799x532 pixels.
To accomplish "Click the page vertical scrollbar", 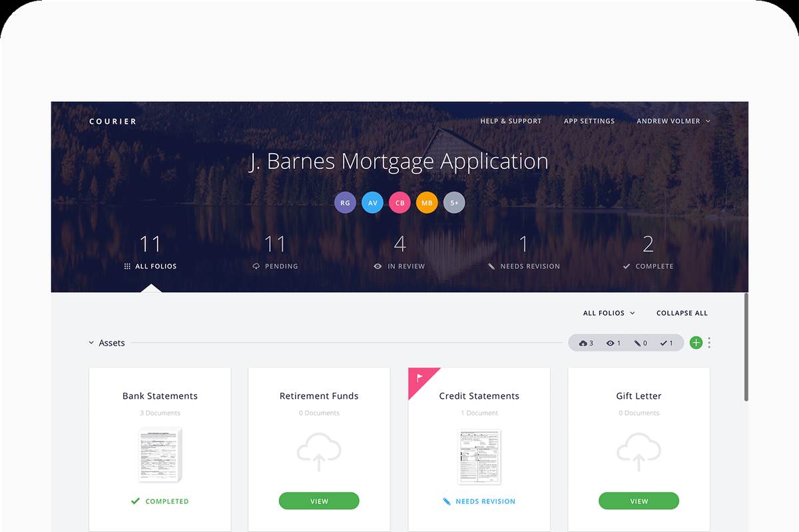I will click(746, 346).
